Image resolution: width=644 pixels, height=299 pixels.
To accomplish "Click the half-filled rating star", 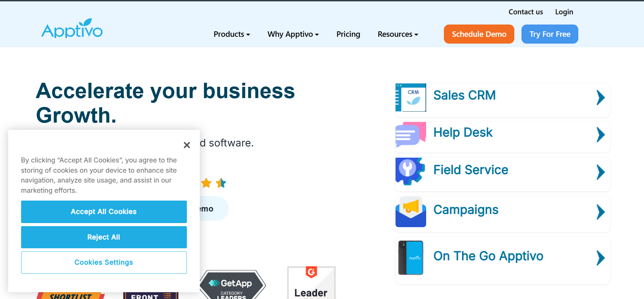I will (x=221, y=183).
